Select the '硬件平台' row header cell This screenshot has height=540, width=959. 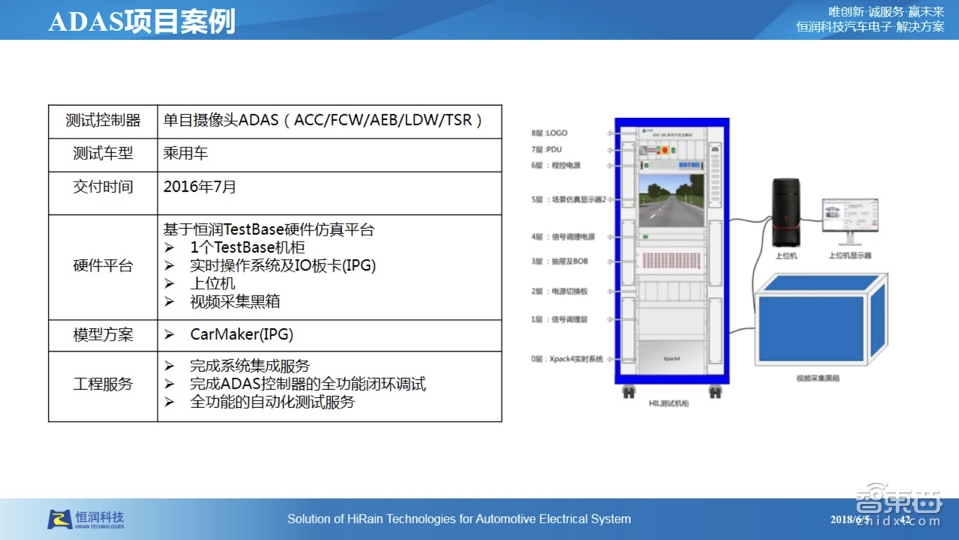103,267
